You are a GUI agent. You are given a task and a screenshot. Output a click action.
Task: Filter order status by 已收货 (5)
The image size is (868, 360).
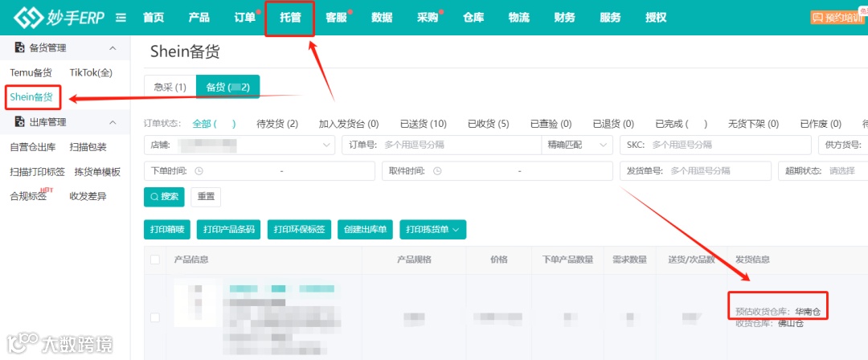pos(489,124)
